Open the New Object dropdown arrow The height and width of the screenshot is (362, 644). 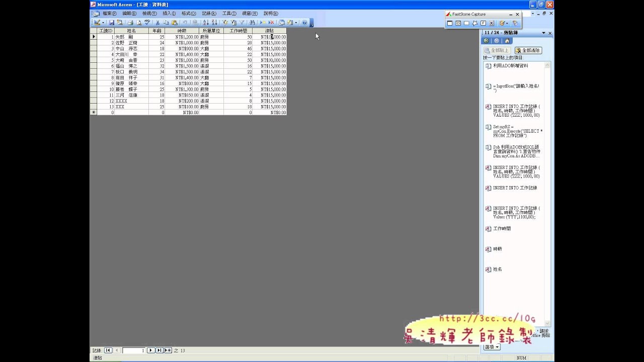click(x=296, y=23)
